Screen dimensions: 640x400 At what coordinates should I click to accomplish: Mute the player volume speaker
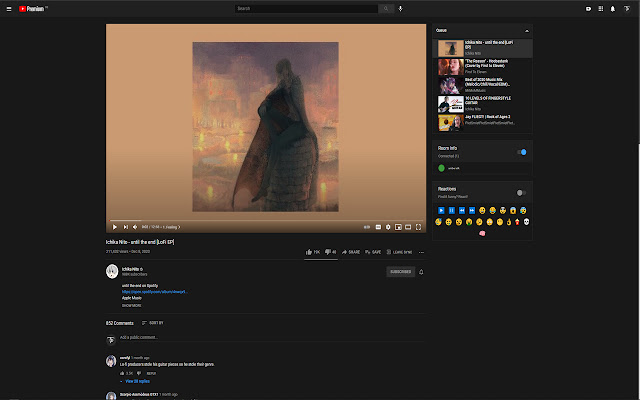point(135,227)
